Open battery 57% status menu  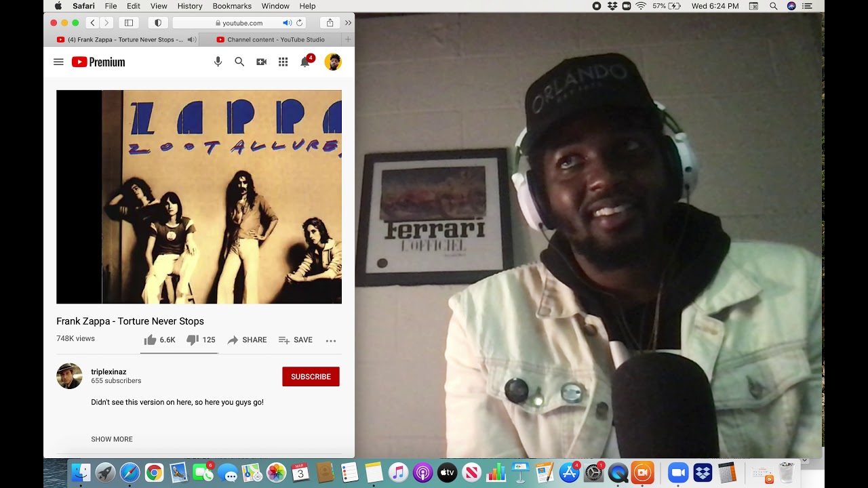coord(667,6)
